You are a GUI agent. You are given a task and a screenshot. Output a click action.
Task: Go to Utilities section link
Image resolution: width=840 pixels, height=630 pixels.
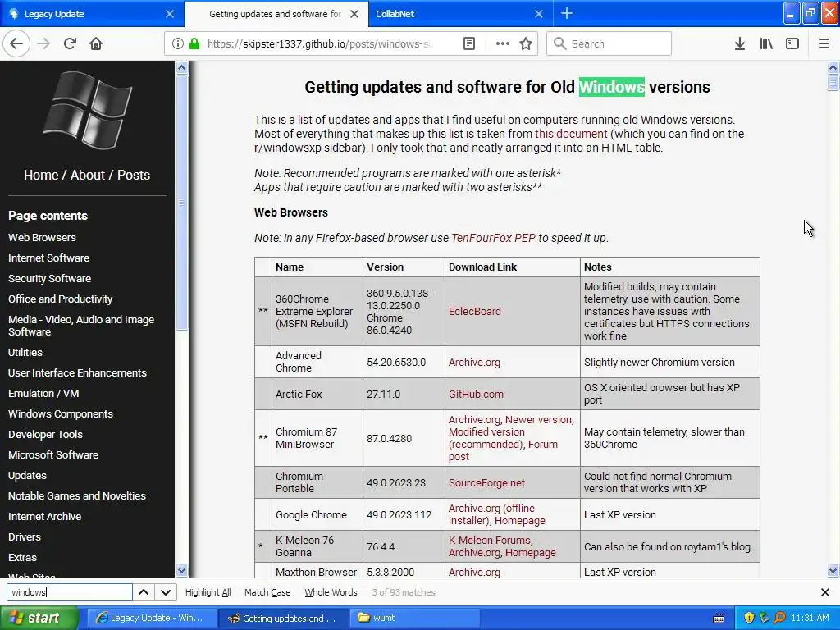pyautogui.click(x=25, y=352)
